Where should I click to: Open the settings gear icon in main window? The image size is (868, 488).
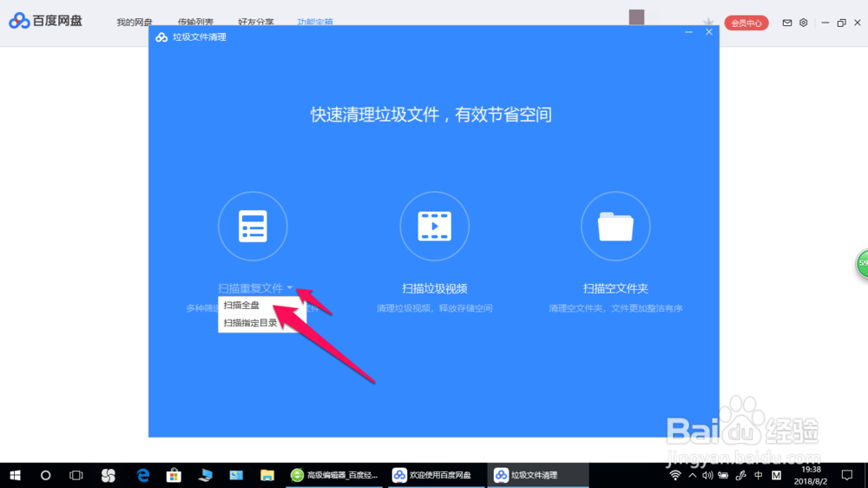803,23
